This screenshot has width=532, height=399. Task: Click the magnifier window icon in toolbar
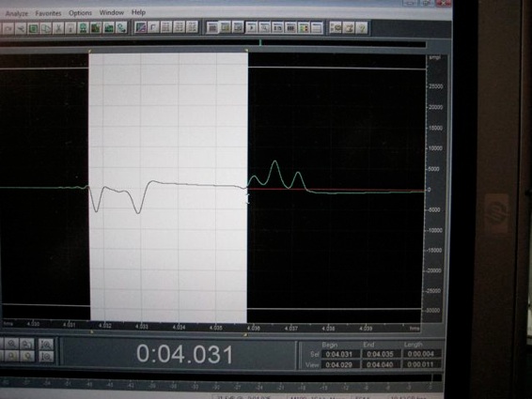264,27
